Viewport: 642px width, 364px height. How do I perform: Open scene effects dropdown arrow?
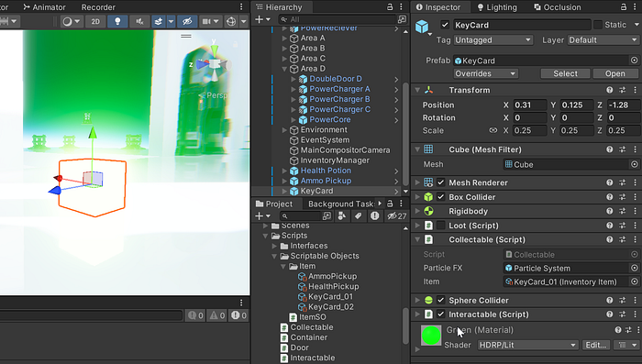click(x=172, y=21)
